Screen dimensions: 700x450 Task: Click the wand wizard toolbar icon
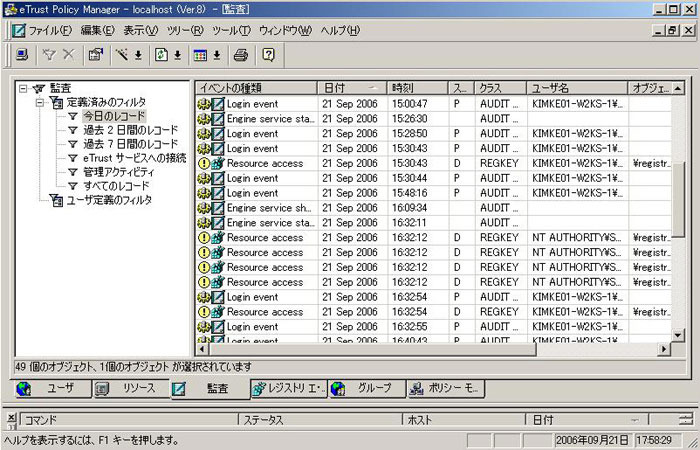(121, 55)
